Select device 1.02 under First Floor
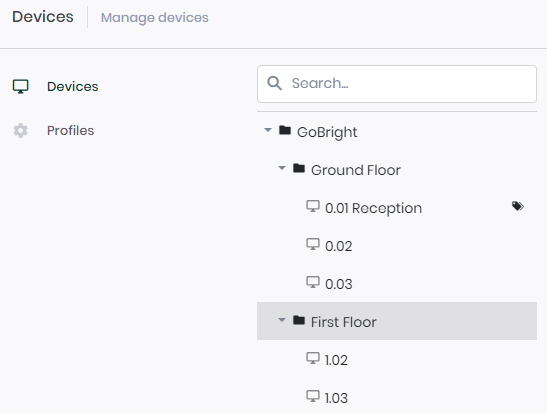Image resolution: width=547 pixels, height=413 pixels. (397, 360)
